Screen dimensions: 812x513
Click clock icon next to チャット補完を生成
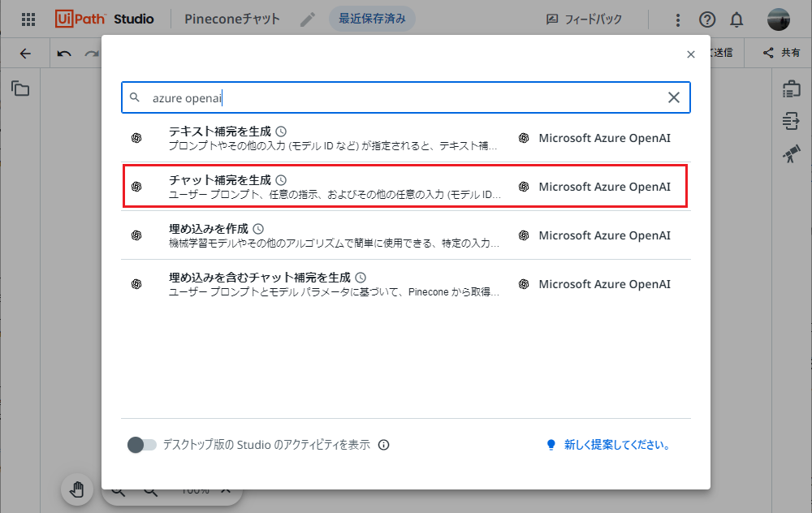(281, 180)
